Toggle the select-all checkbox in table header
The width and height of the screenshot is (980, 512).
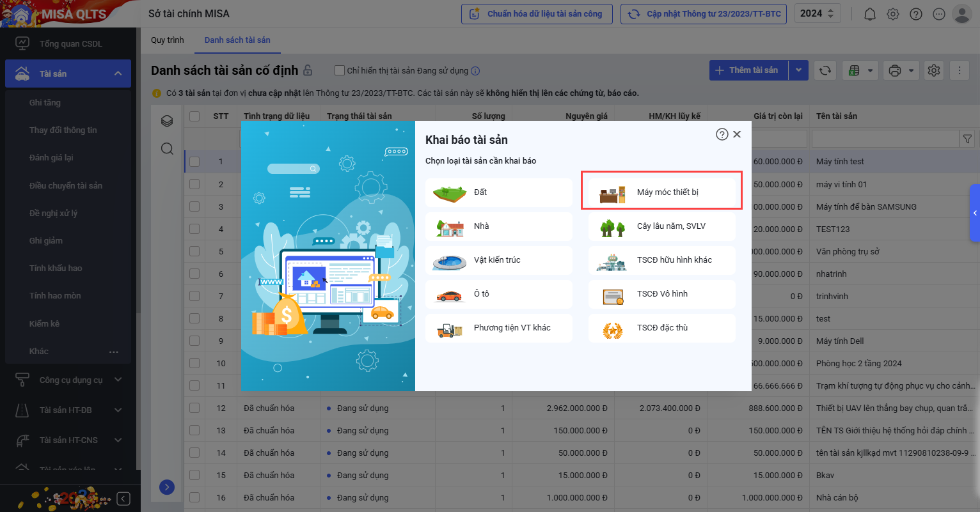pyautogui.click(x=194, y=116)
